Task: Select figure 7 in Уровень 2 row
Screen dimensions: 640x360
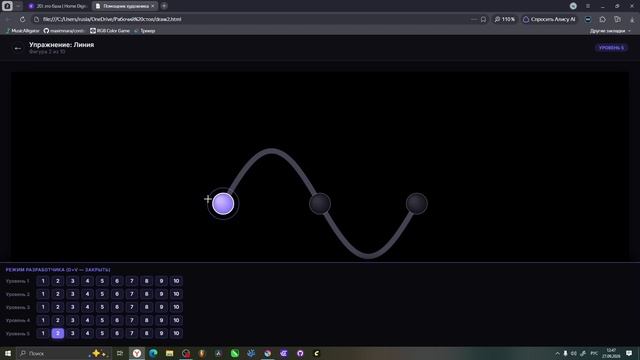Action: (x=131, y=294)
